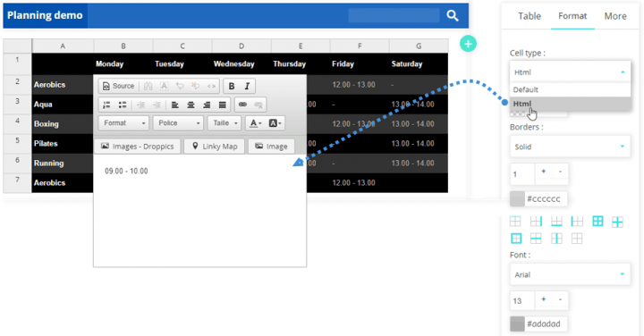The width and height of the screenshot is (644, 336).
Task: Click the Select All icon in editor
Action: pos(164,86)
